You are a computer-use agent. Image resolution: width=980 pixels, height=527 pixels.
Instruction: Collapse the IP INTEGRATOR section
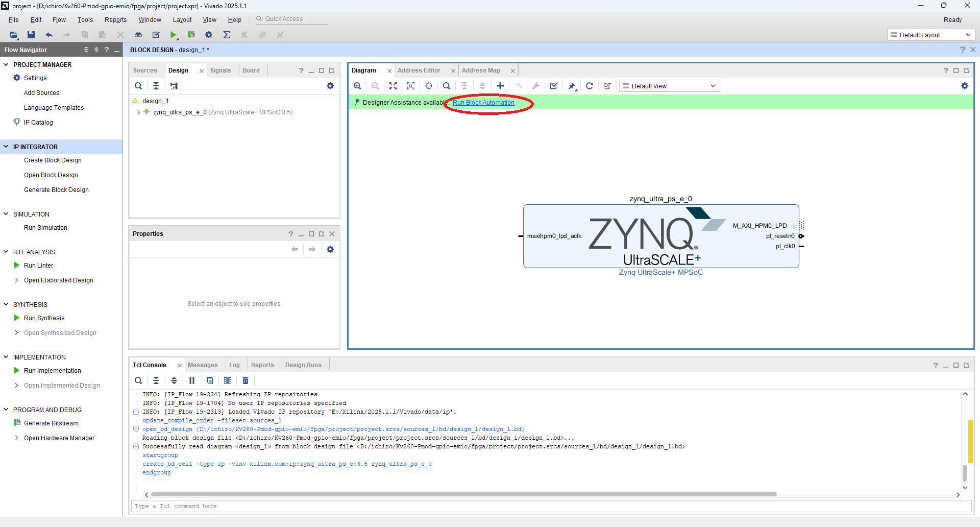click(x=6, y=147)
